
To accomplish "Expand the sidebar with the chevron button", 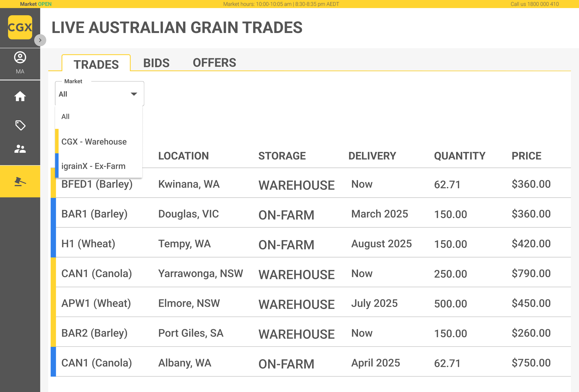I will pyautogui.click(x=40, y=40).
